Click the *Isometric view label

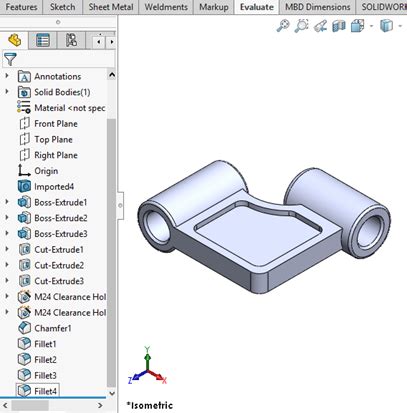tap(150, 405)
